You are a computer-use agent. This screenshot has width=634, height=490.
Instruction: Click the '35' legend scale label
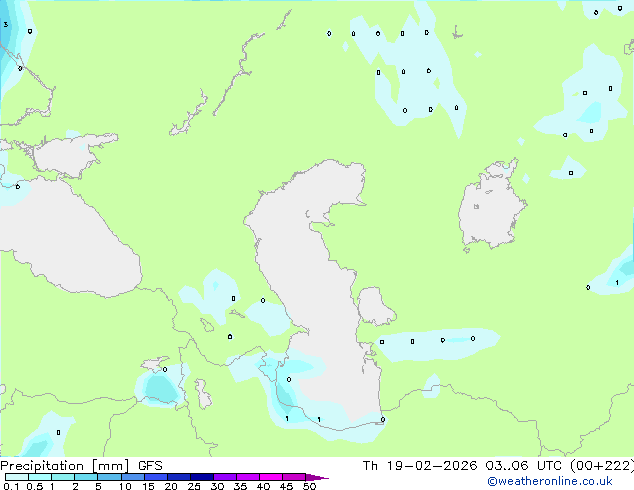pyautogui.click(x=240, y=486)
